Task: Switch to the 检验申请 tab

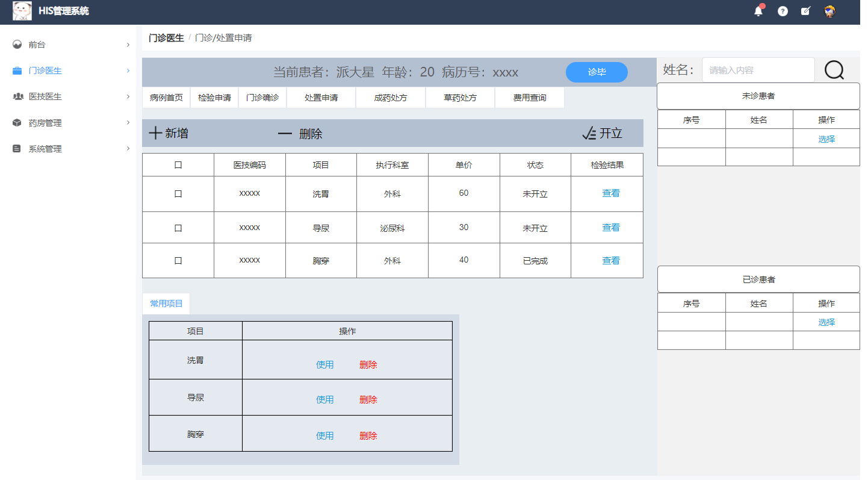Action: tap(214, 98)
